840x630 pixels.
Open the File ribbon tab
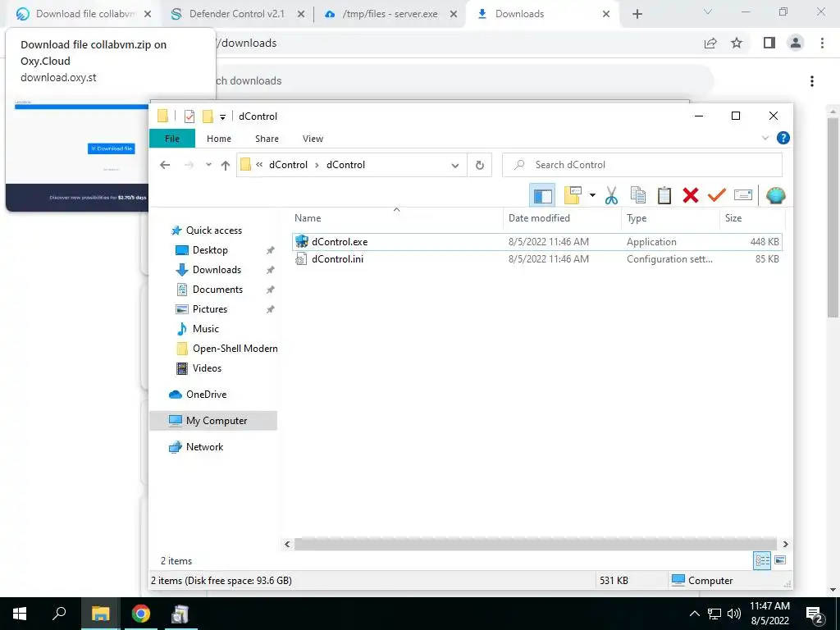172,139
